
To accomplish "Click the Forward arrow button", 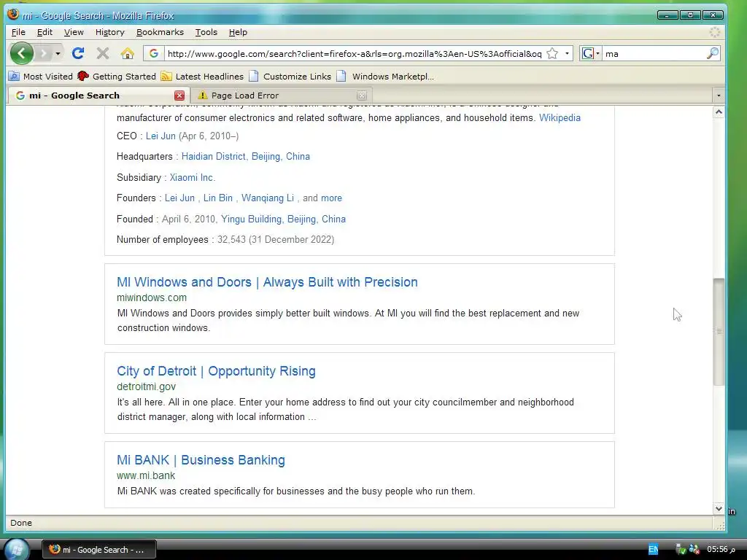I will [x=43, y=53].
